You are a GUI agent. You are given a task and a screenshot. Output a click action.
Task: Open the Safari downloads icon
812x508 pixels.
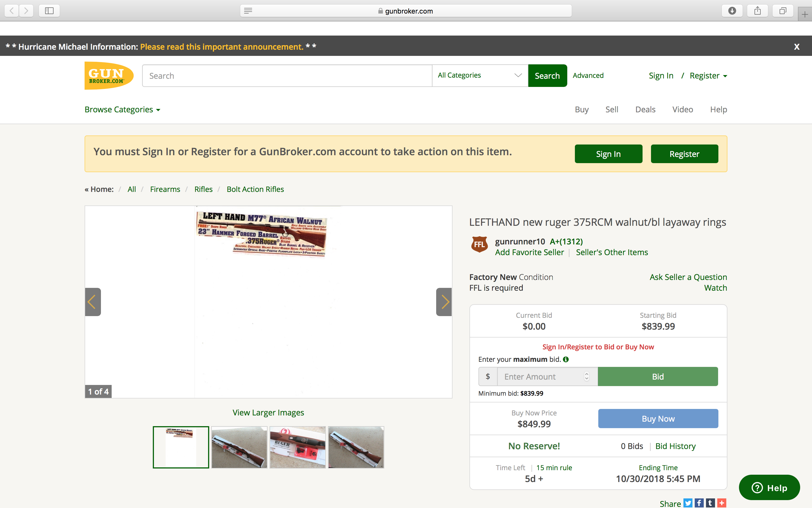coord(732,11)
